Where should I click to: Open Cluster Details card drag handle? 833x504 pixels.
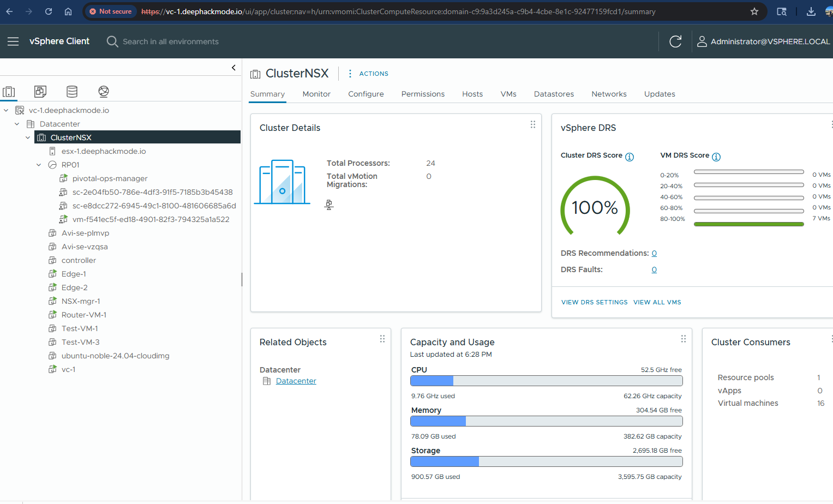[533, 124]
